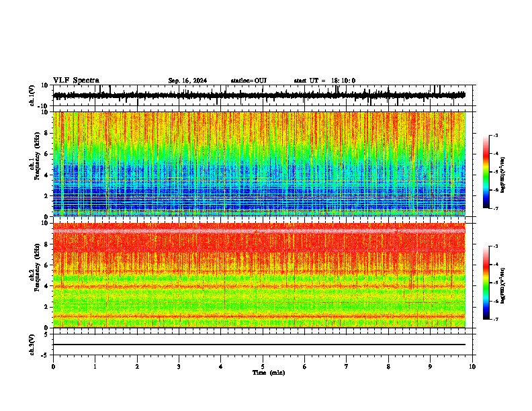Image resolution: width=532 pixels, height=411 pixels.
Task: Click the '-3' tick on upper color bar
Action: click(495, 135)
